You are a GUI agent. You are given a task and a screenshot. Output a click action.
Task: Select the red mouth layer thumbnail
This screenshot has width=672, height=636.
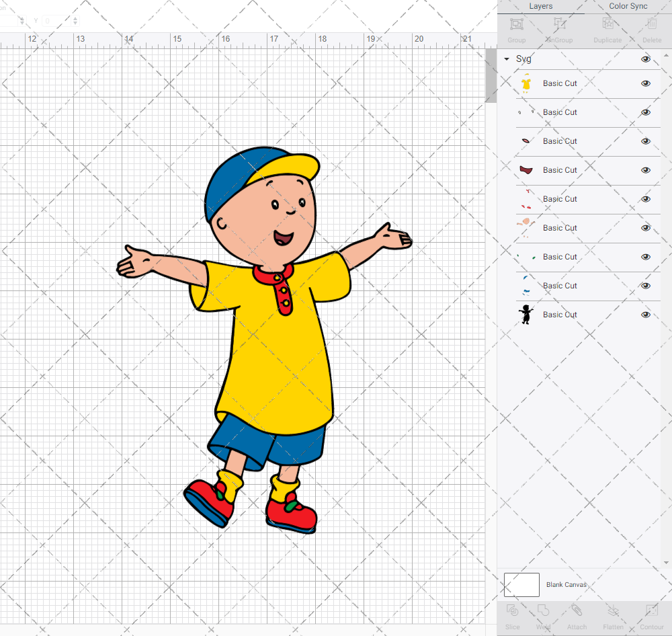click(x=526, y=141)
